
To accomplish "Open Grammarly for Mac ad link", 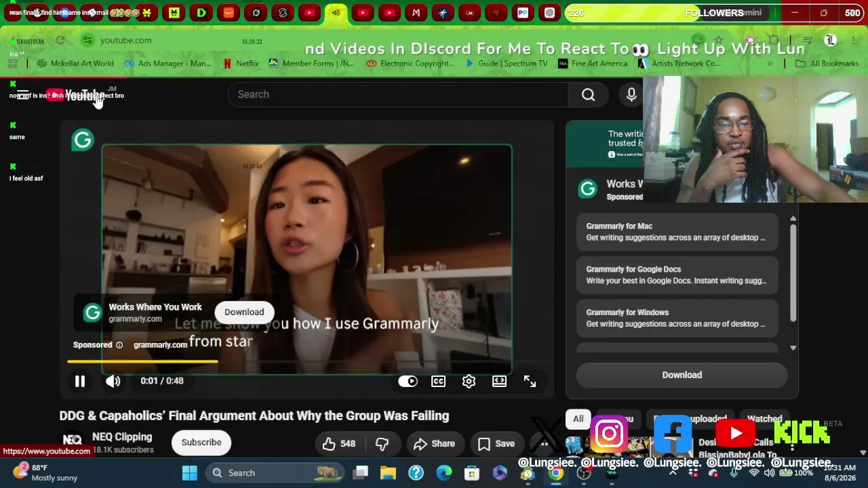I will (x=677, y=232).
